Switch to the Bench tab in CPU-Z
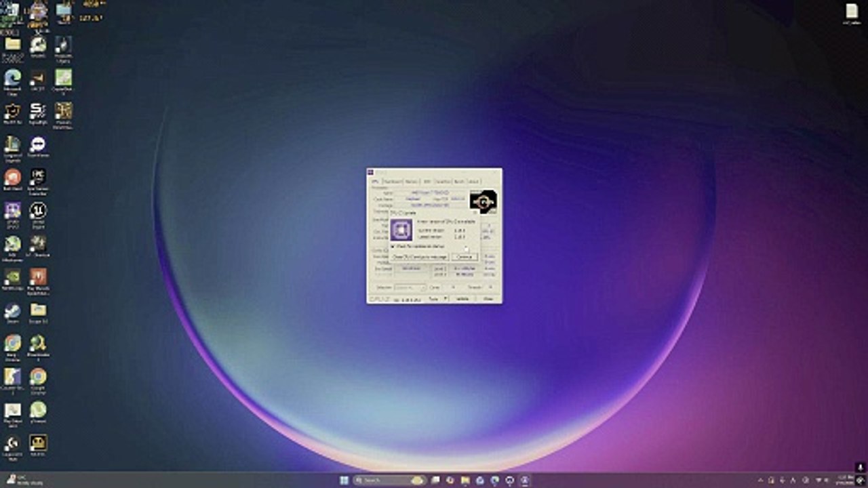 [459, 182]
